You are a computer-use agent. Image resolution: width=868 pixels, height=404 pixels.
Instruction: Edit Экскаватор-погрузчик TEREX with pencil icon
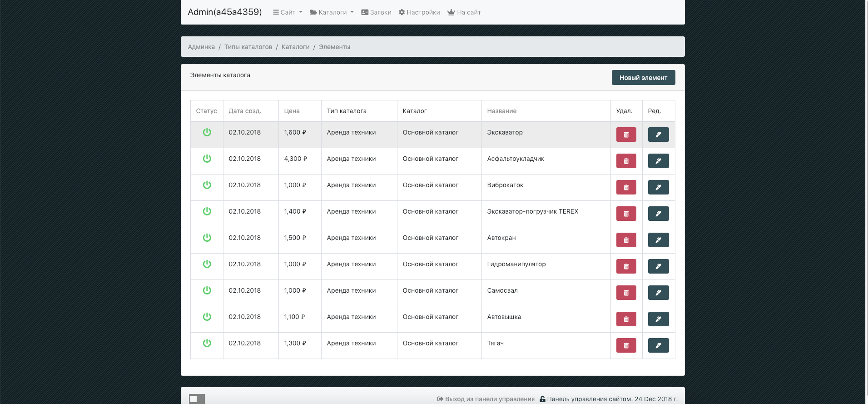pyautogui.click(x=658, y=214)
